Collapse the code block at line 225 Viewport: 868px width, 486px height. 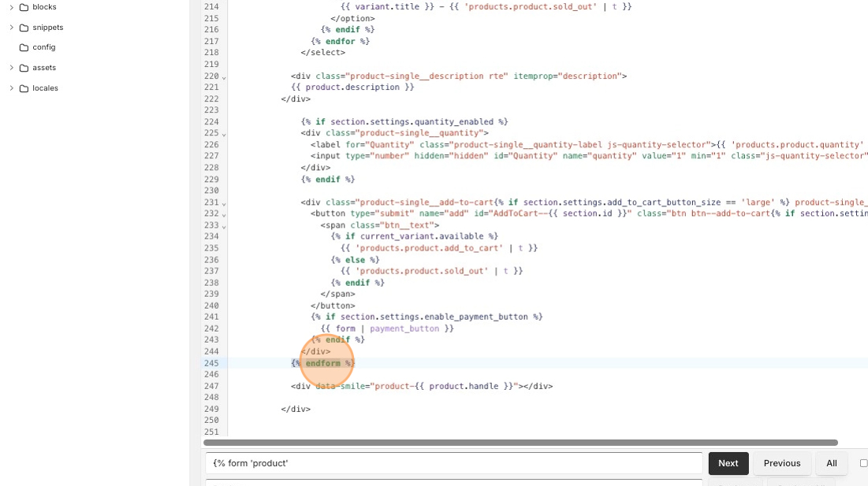tap(224, 135)
